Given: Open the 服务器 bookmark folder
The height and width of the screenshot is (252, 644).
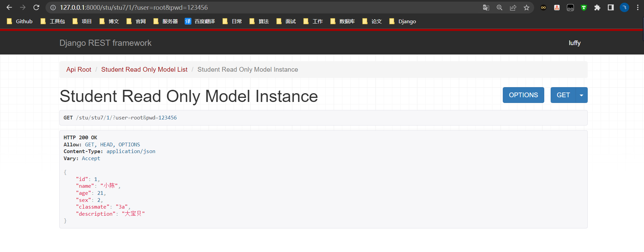Looking at the screenshot, I should pos(165,21).
